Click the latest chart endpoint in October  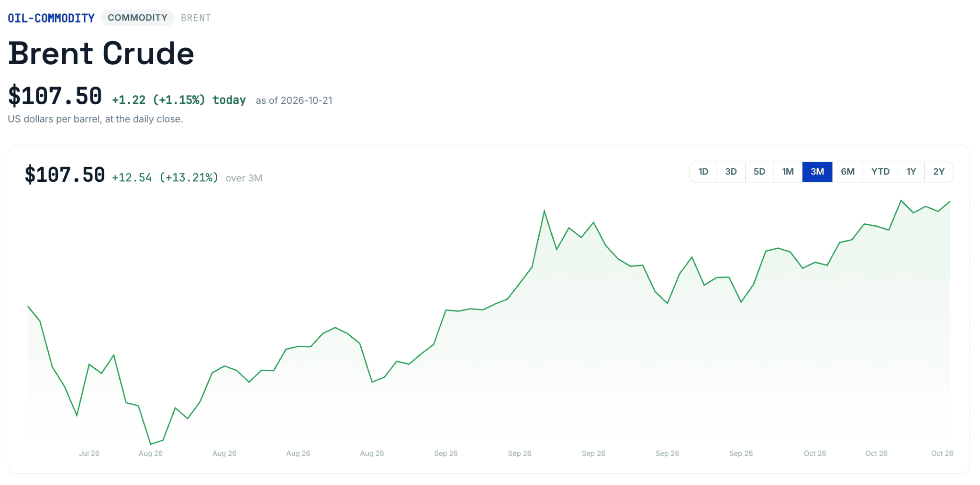(x=950, y=202)
